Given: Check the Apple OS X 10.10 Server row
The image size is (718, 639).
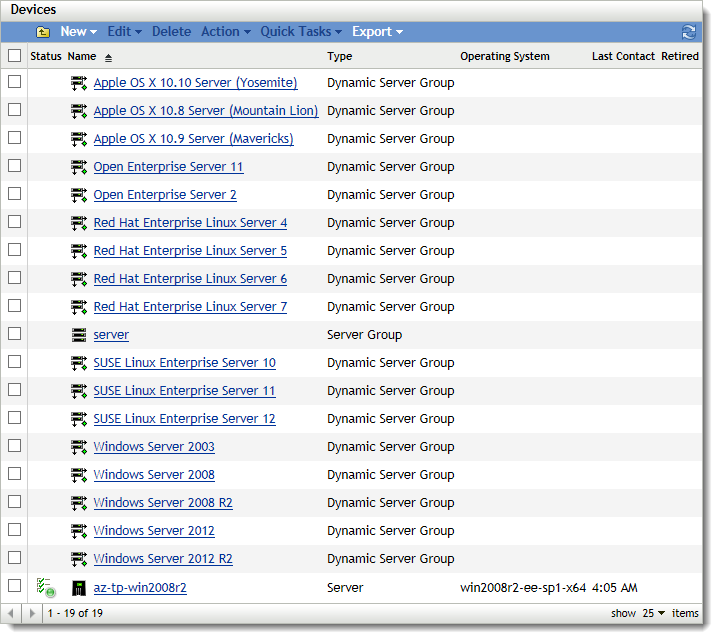Looking at the screenshot, I should click(x=15, y=82).
